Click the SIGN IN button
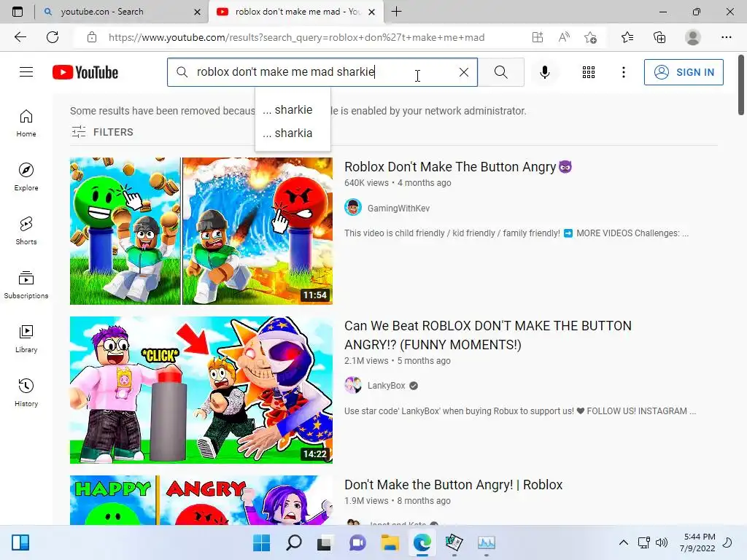747x560 pixels. click(684, 72)
